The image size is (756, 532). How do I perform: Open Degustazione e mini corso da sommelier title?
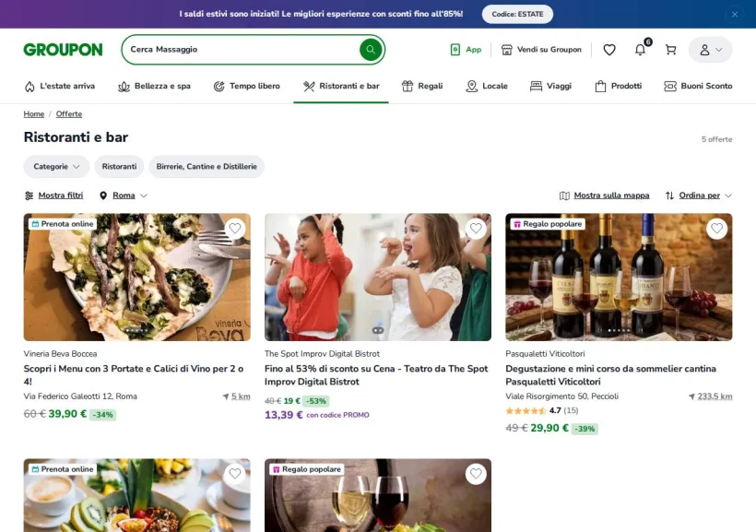(x=610, y=374)
